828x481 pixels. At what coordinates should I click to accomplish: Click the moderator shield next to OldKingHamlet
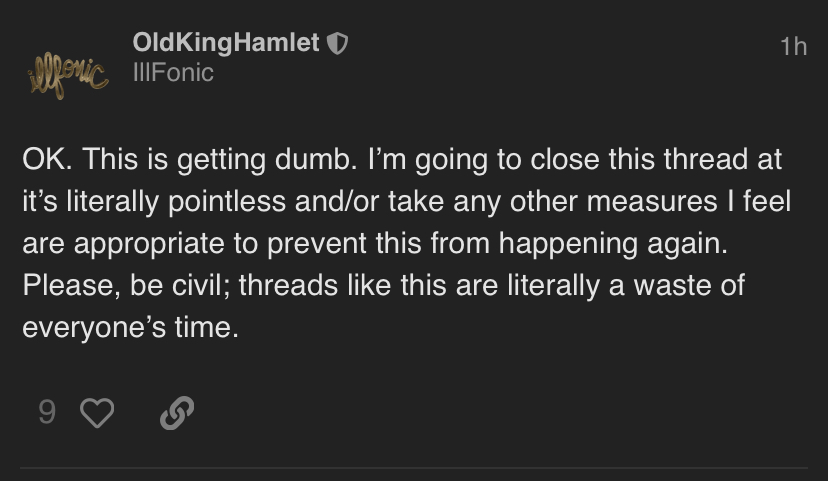pos(337,43)
